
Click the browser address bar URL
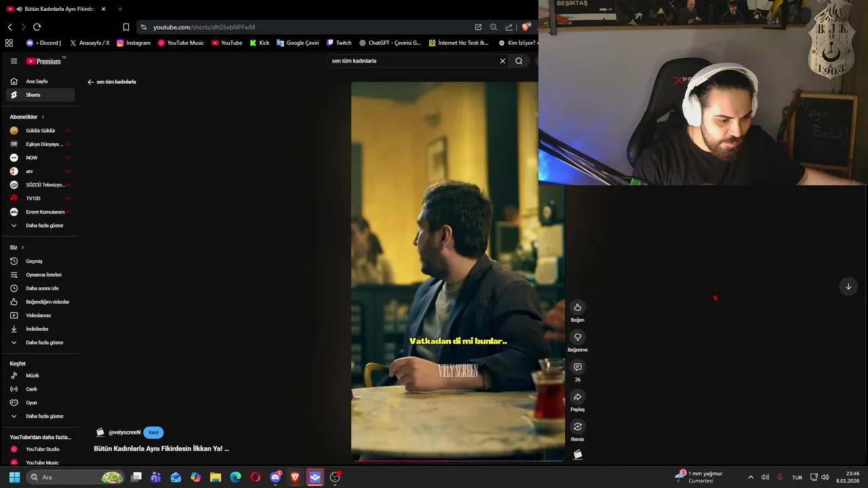[x=204, y=27]
